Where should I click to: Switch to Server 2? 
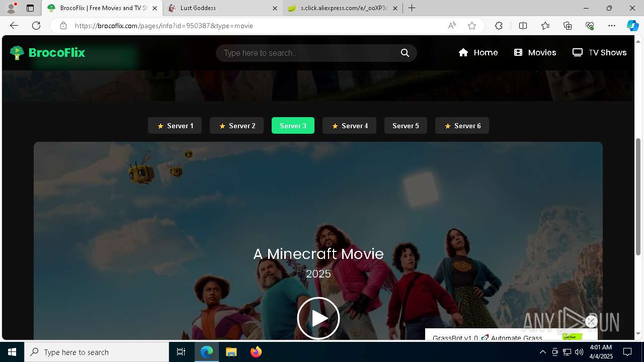[x=236, y=126]
